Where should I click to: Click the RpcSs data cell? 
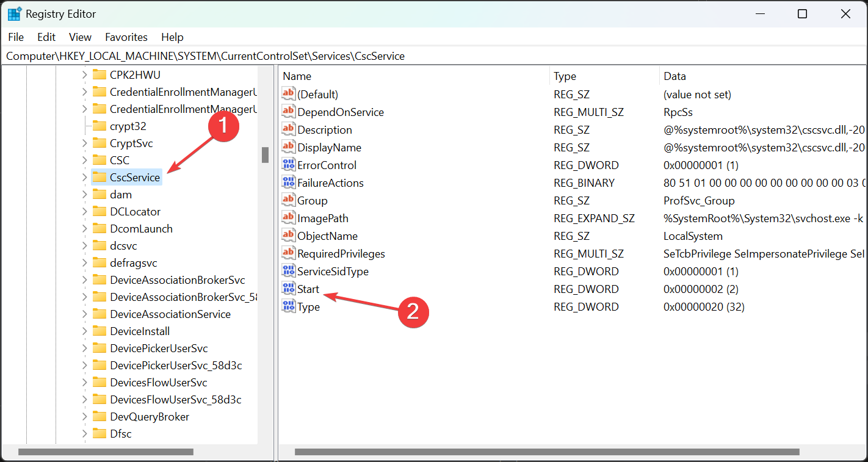point(678,112)
